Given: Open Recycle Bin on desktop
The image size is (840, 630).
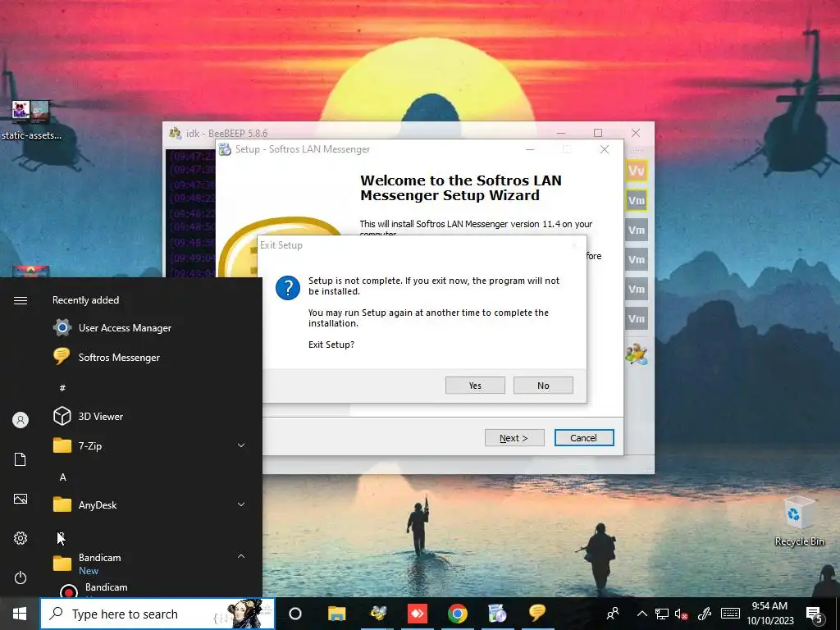Looking at the screenshot, I should point(799,521).
